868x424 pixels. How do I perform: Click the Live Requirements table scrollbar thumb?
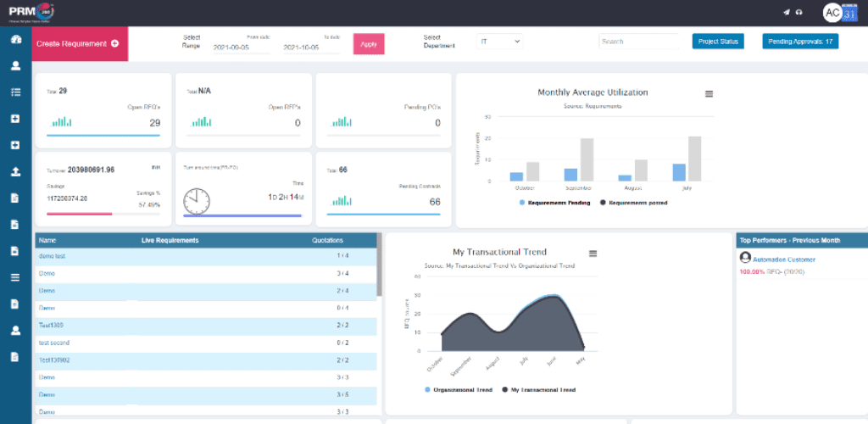pyautogui.click(x=379, y=265)
